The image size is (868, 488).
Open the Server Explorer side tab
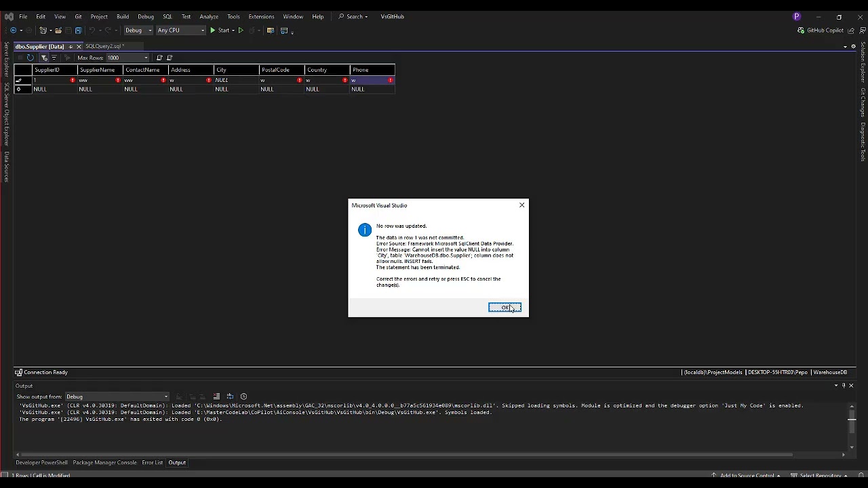[x=7, y=60]
